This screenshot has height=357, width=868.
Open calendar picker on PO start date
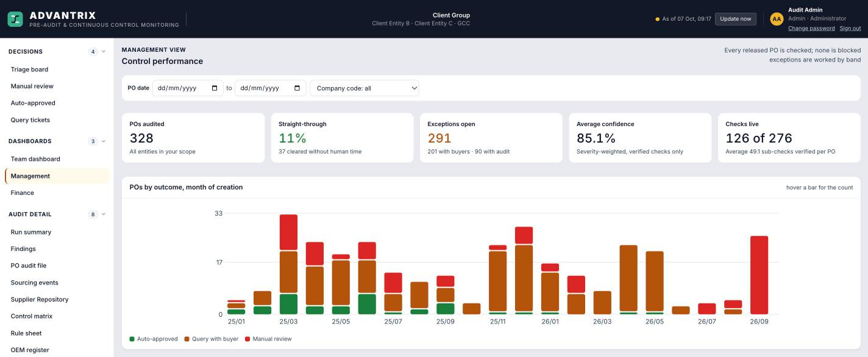click(215, 88)
